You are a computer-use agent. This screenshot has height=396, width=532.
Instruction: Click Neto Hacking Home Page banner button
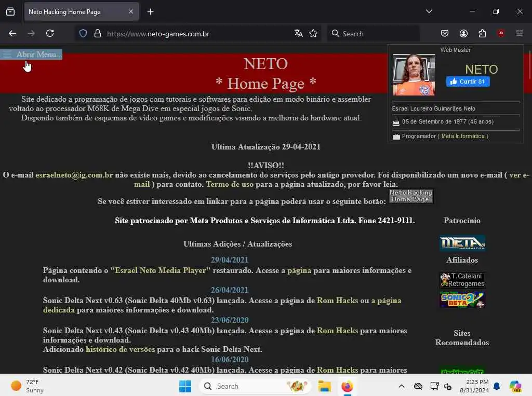click(411, 196)
